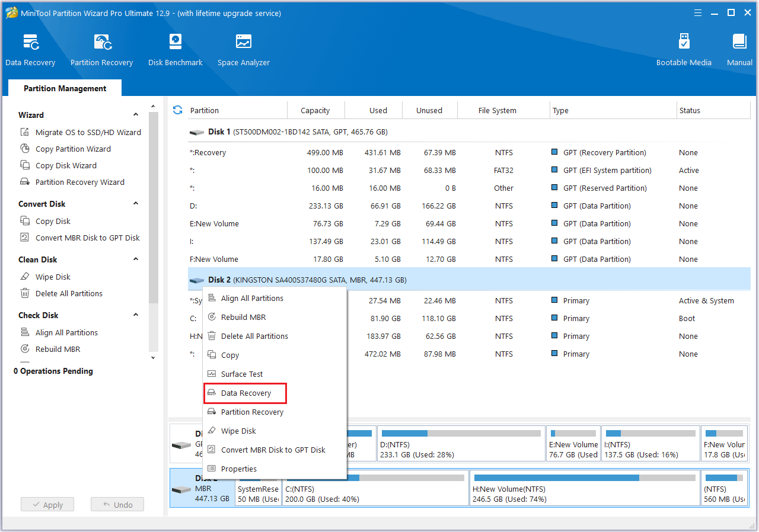Start Migrate OS to SSD/HD Wizard

[81, 132]
